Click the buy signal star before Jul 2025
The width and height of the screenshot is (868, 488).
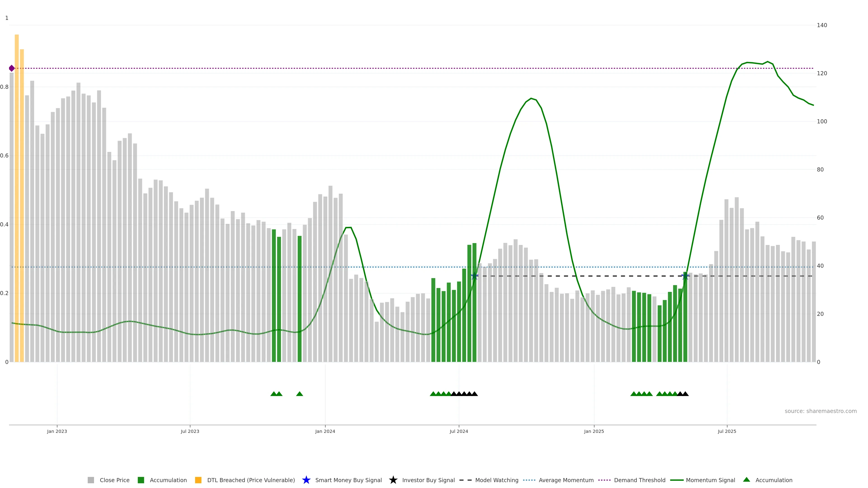(685, 276)
